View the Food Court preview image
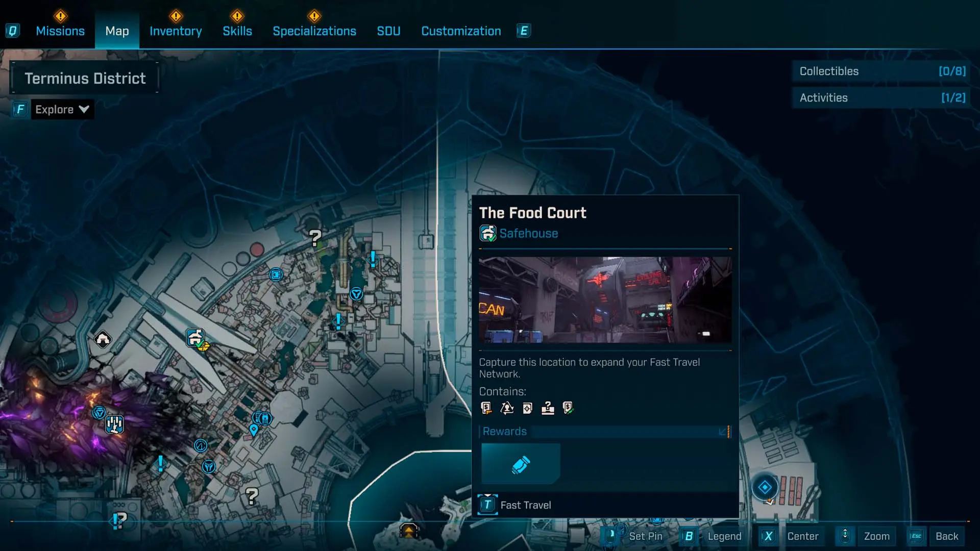The width and height of the screenshot is (980, 551). click(605, 300)
